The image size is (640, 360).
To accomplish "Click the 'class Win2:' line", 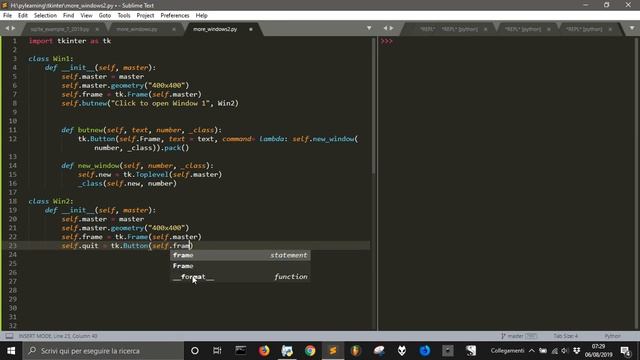I will [x=51, y=201].
